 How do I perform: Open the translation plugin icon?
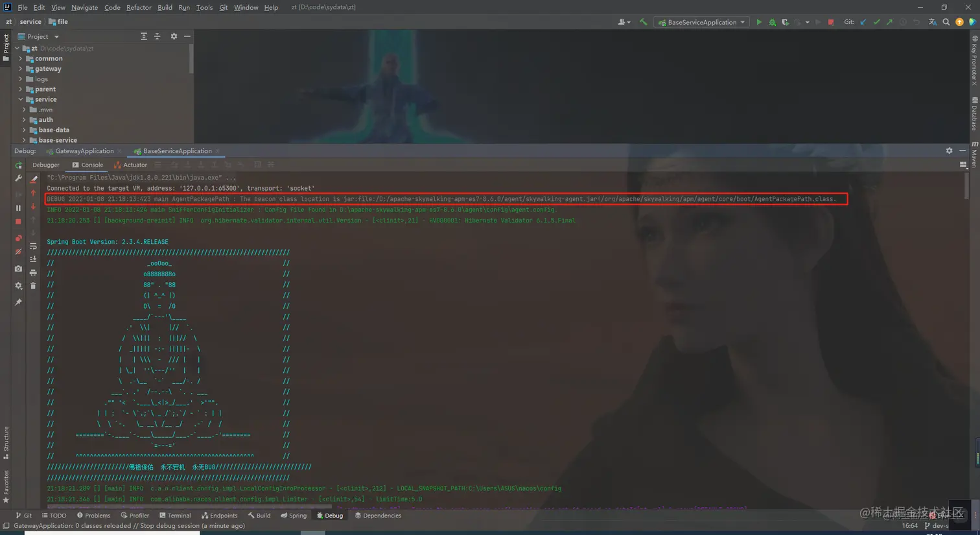coord(933,22)
